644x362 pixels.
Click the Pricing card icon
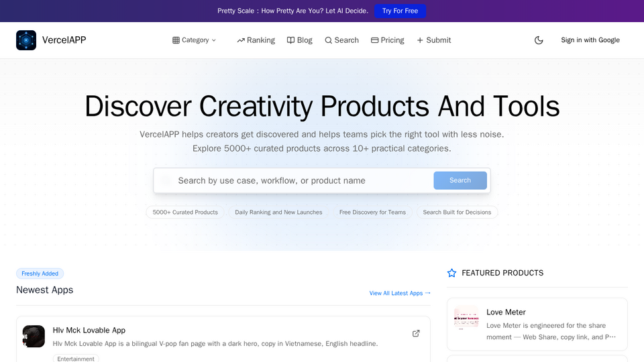pyautogui.click(x=374, y=40)
